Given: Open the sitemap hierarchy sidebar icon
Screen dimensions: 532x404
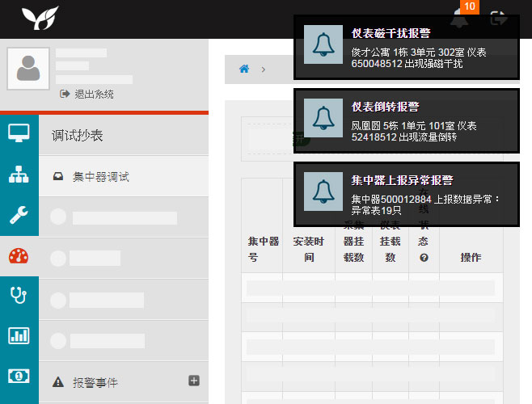Looking at the screenshot, I should 19,175.
